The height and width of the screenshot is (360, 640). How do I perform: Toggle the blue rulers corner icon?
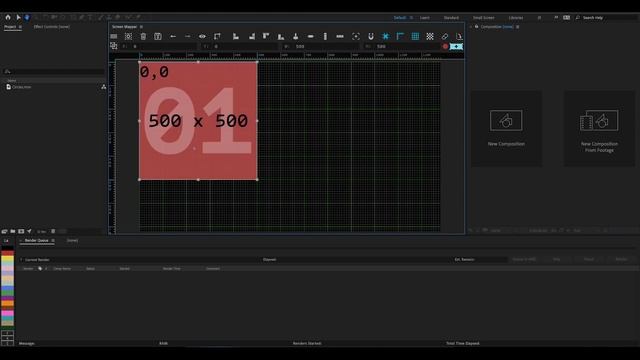pos(400,36)
